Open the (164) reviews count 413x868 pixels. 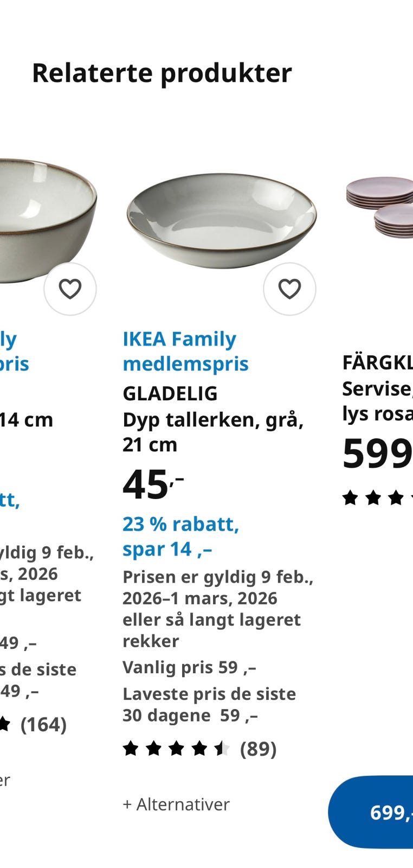pos(43,724)
